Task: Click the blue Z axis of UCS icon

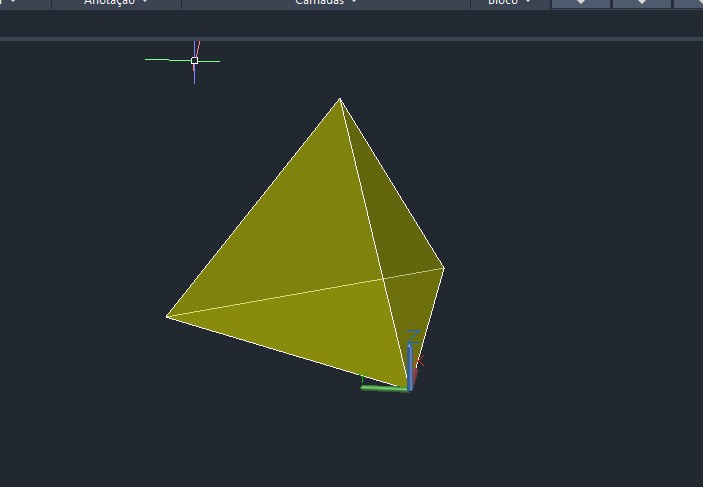Action: [x=410, y=360]
